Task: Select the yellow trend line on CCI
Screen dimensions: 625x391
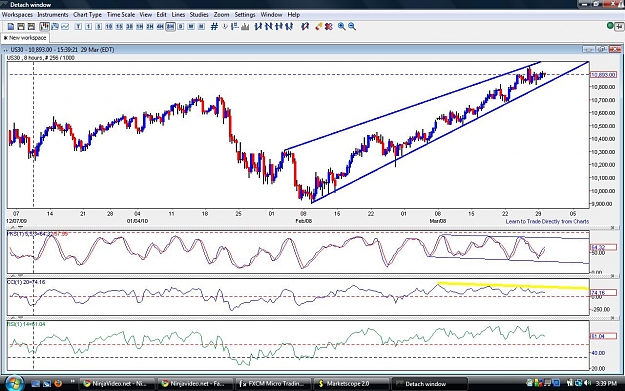Action: pos(513,286)
